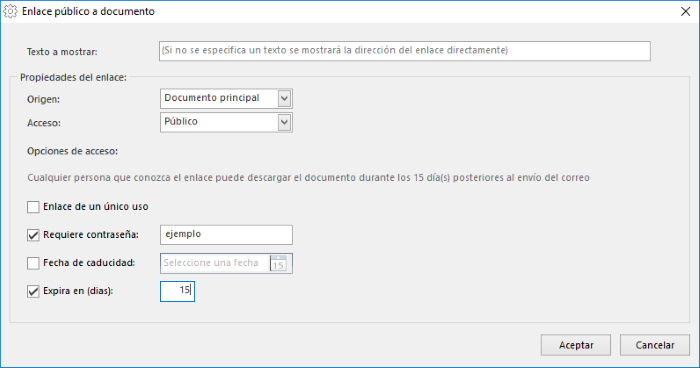The image size is (700, 368).
Task: Expand the Origen dropdown arrow
Action: coord(284,98)
